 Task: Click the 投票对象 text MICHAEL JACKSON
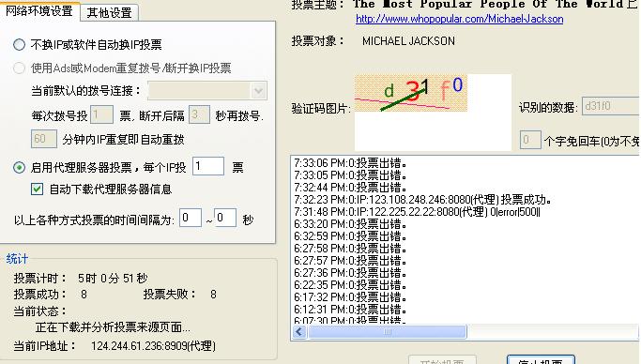tap(408, 41)
